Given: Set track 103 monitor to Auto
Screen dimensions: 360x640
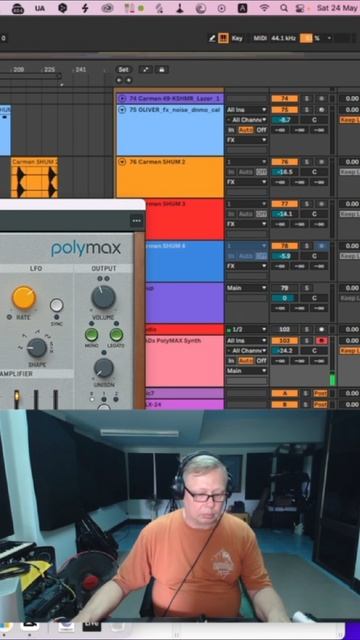Looking at the screenshot, I should click(246, 361).
